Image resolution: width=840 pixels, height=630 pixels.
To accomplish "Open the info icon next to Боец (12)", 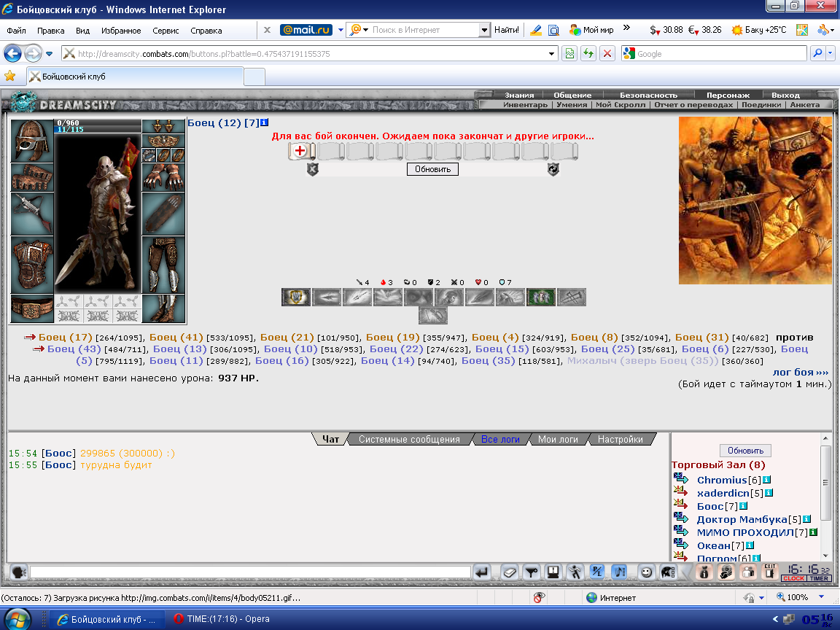I will click(x=264, y=122).
